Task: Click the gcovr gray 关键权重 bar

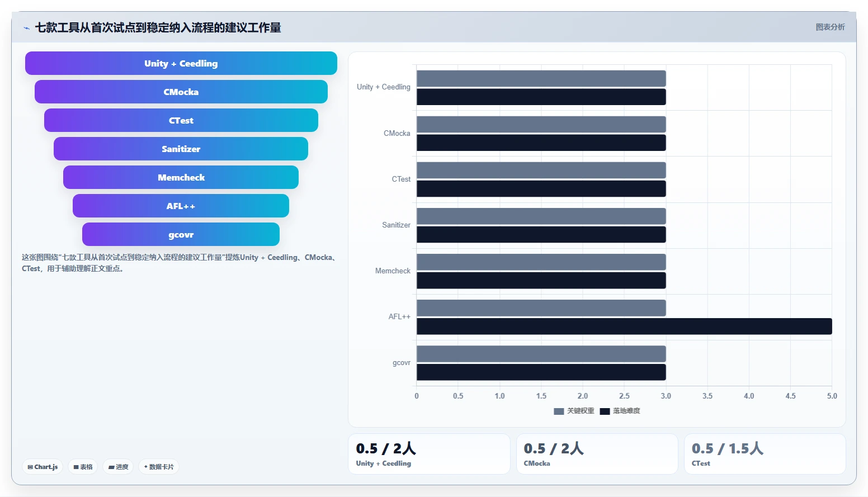Action: point(541,354)
